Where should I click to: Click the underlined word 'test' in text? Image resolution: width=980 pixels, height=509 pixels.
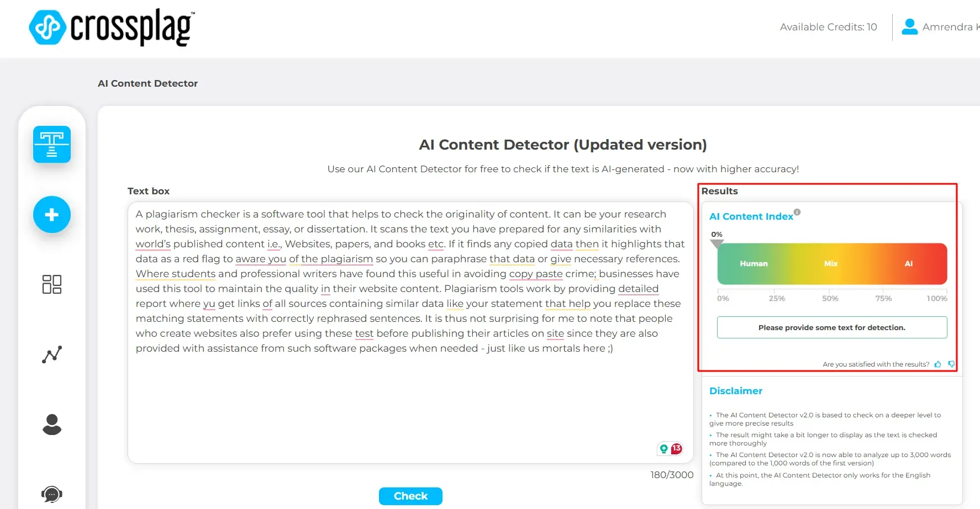coord(364,333)
